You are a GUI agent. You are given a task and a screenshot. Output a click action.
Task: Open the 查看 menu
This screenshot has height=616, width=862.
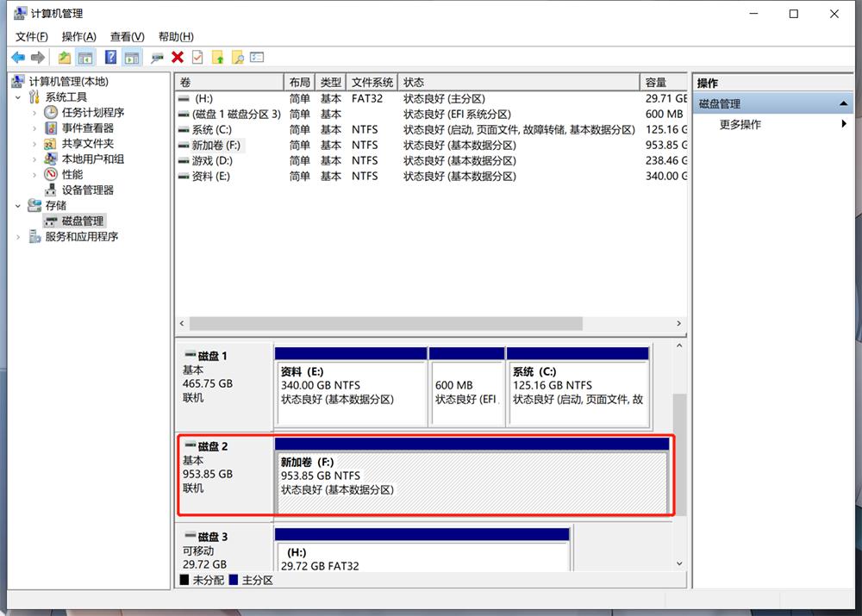click(x=124, y=36)
